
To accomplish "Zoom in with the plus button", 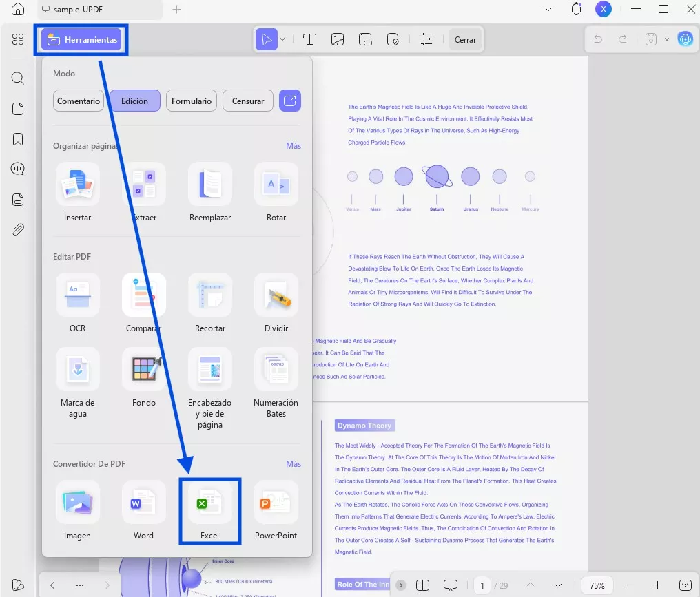I will click(657, 585).
